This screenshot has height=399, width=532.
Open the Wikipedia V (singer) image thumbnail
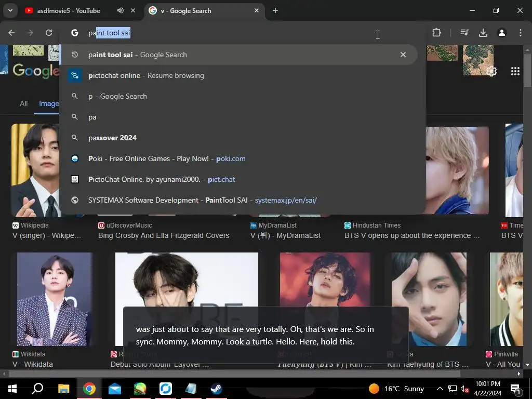click(36, 170)
